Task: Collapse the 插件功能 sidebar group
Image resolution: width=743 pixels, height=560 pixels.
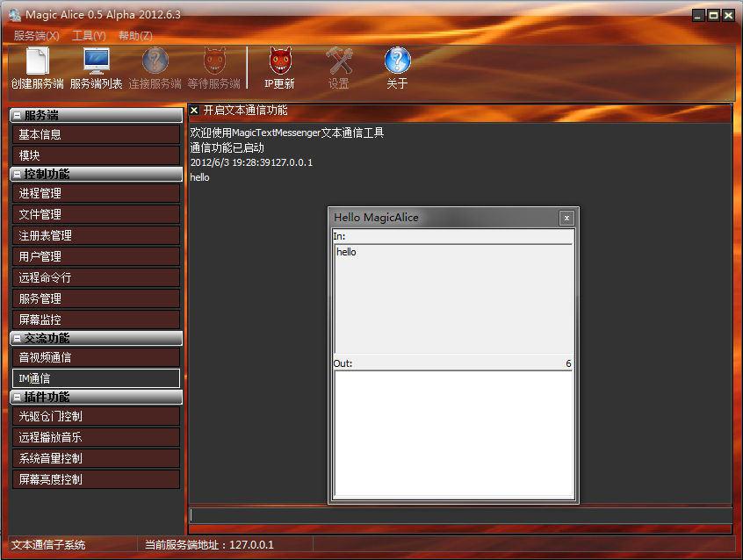Action: coord(17,397)
